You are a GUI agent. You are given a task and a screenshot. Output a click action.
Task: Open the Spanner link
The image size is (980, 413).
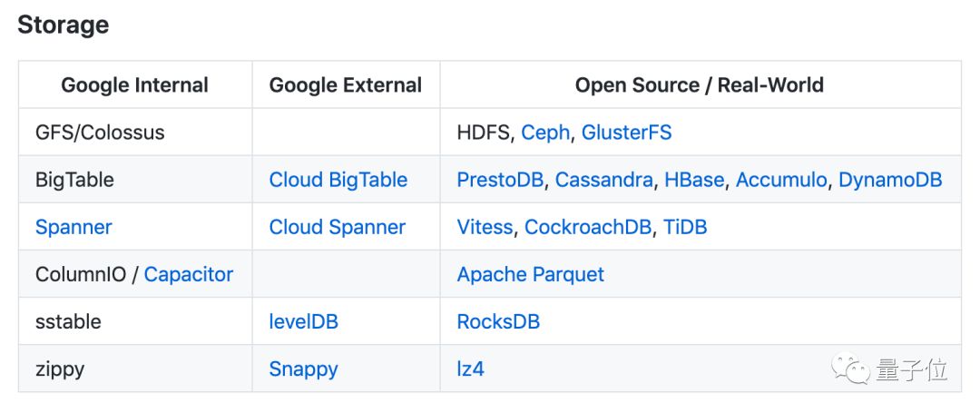coord(73,227)
